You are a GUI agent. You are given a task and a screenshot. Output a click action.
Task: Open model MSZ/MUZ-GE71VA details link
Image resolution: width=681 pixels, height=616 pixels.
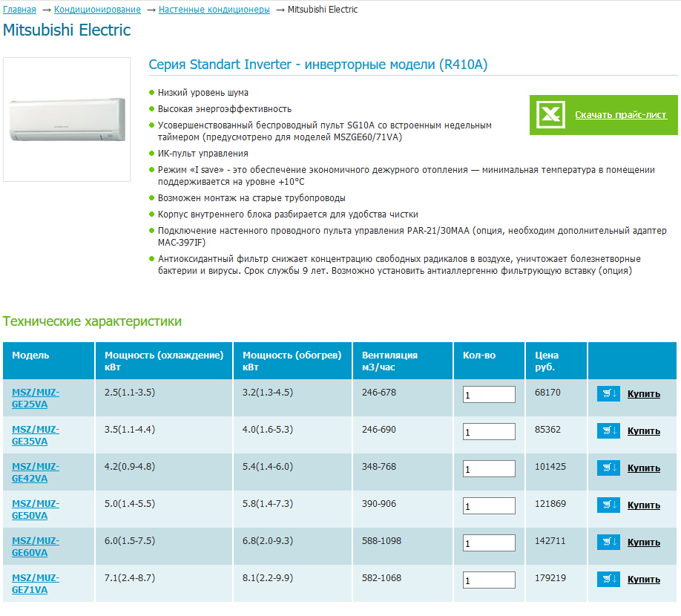tap(36, 583)
